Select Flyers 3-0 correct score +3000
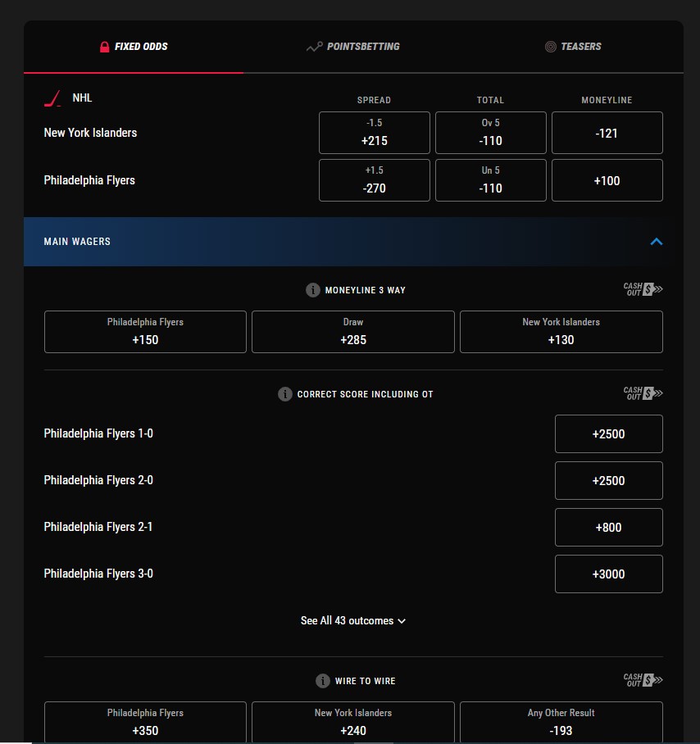The image size is (700, 744). 609,574
